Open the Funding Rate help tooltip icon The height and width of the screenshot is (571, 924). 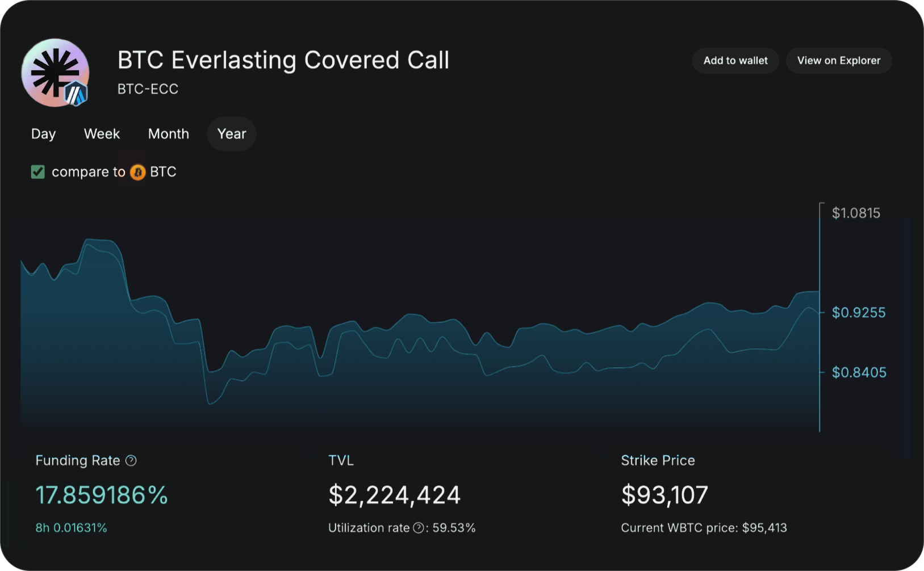(131, 460)
